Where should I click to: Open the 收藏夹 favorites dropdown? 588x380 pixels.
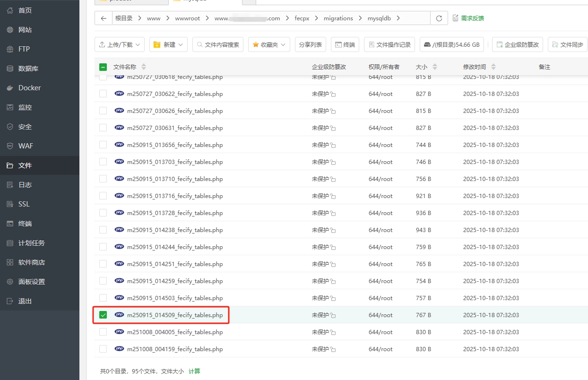point(268,45)
